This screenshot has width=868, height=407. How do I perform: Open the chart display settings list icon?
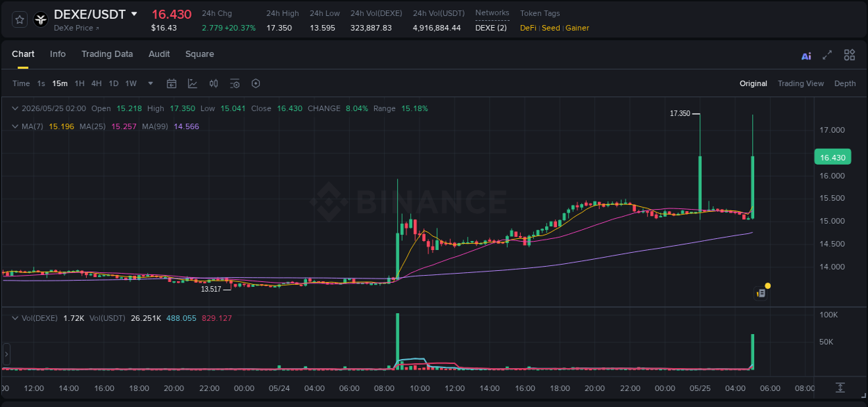point(235,83)
